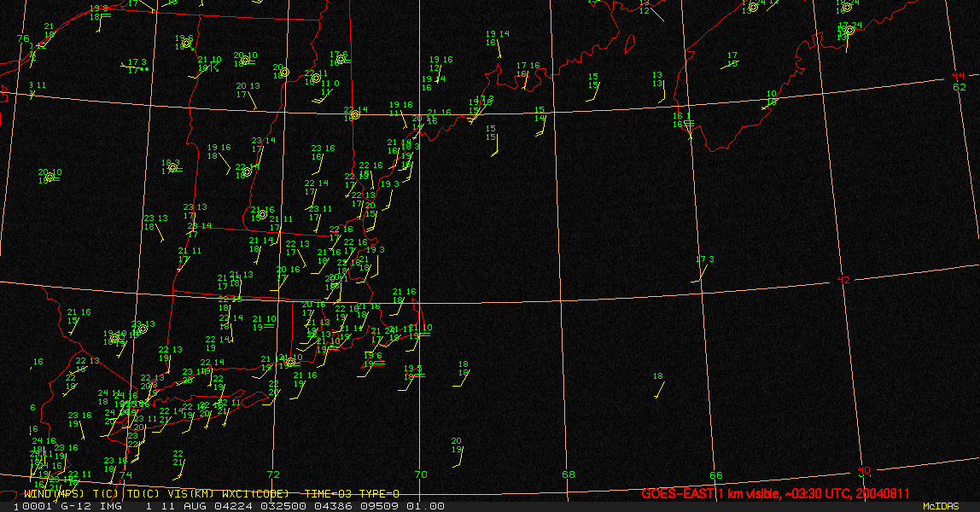The width and height of the screenshot is (980, 512).
Task: Select the WXCI(CODE) legend entry
Action: pyautogui.click(x=255, y=494)
